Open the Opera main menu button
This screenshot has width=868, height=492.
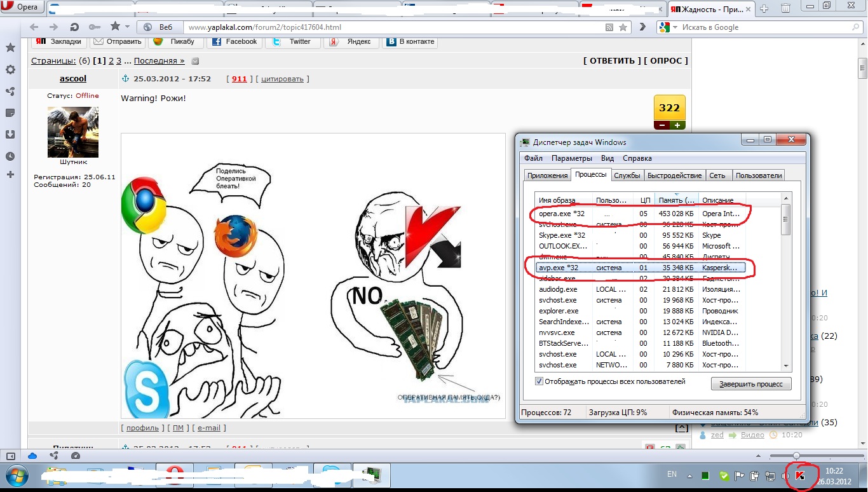pyautogui.click(x=24, y=8)
